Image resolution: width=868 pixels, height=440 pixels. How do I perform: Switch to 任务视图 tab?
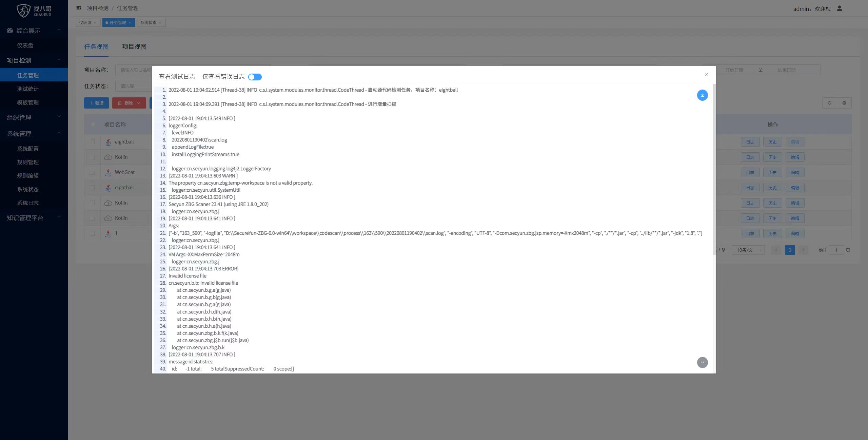pyautogui.click(x=96, y=46)
